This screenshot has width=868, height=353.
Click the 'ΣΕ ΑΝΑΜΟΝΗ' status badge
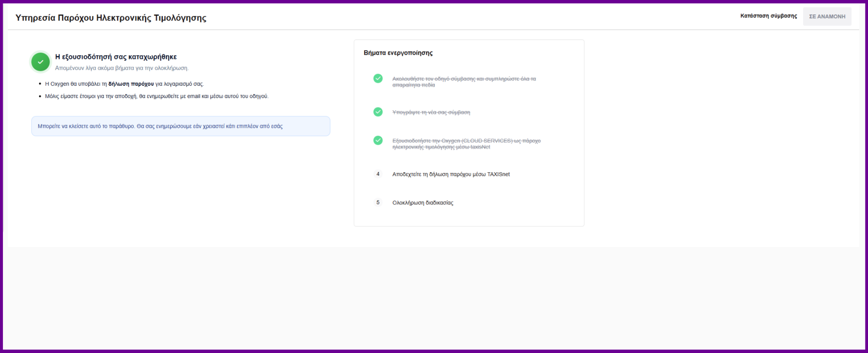[x=827, y=17]
